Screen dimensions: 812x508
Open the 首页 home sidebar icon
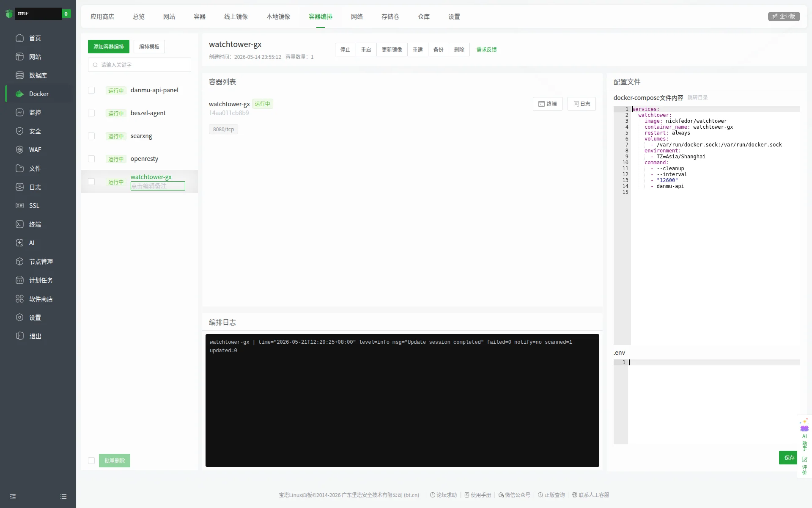tap(19, 38)
